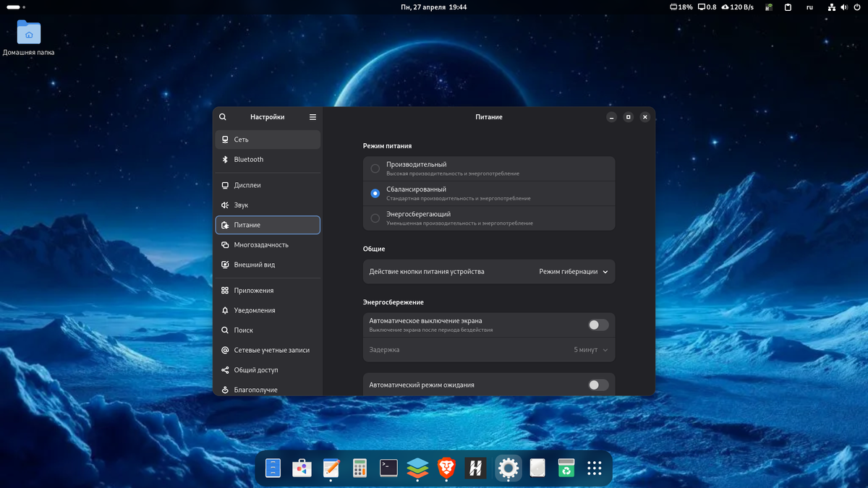Click the Общие section heading
Screen dimensions: 868x488
(374, 249)
